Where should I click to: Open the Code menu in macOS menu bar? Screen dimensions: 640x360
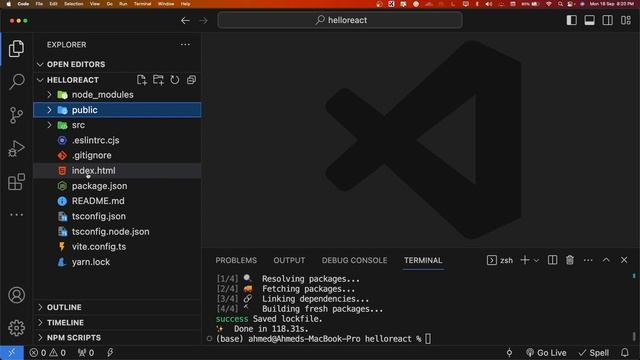point(23,4)
